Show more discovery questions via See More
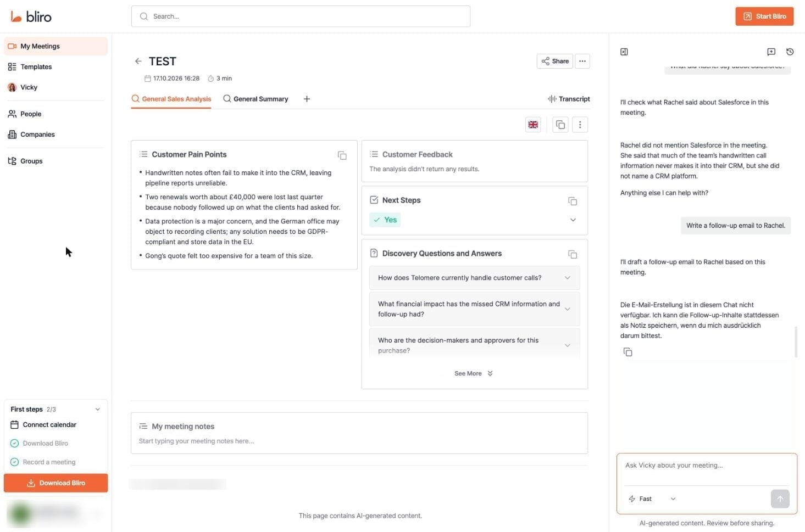805x532 pixels. coord(474,373)
